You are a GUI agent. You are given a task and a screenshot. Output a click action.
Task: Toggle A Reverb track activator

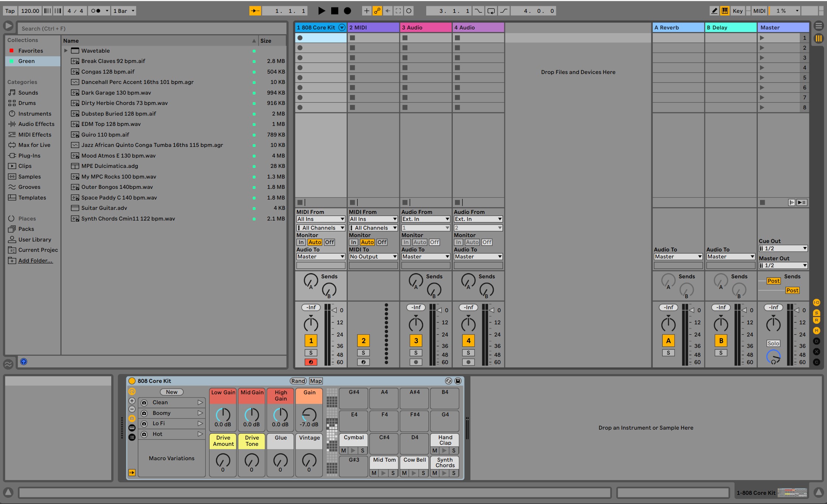pos(669,341)
